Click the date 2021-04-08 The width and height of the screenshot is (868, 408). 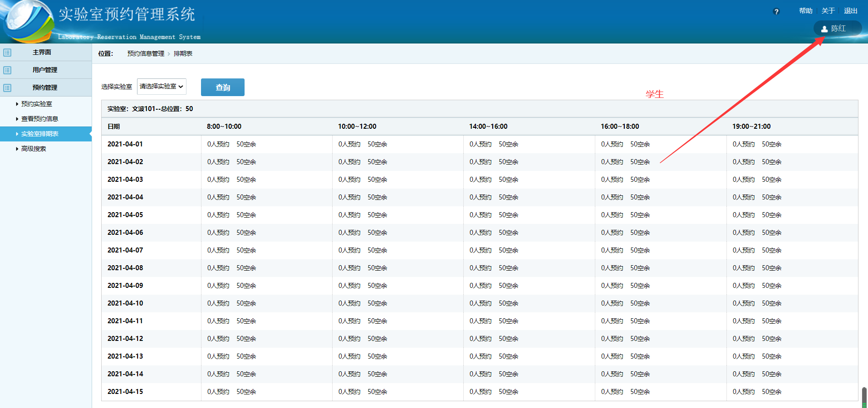pos(125,268)
